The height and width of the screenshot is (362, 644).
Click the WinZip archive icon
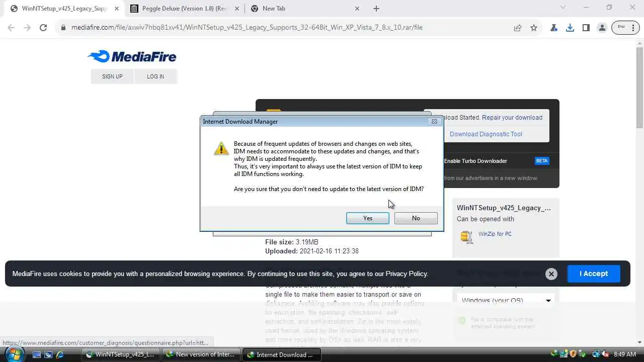pyautogui.click(x=467, y=237)
